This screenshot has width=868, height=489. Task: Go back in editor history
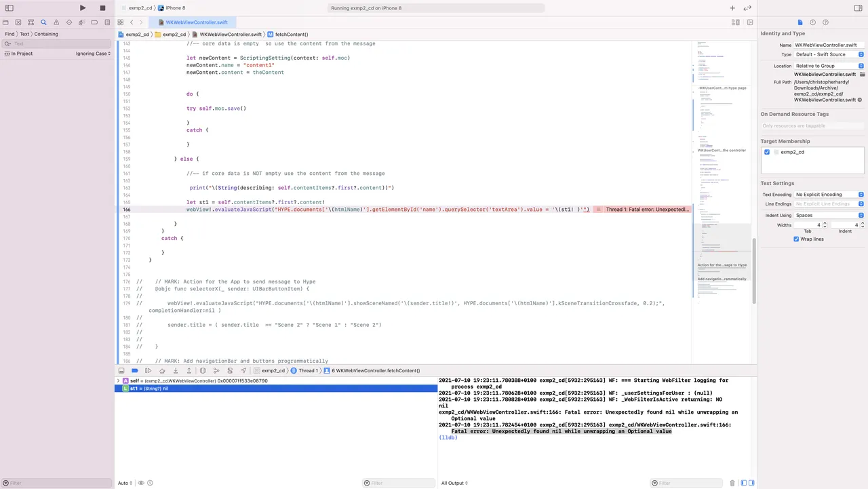pos(132,22)
